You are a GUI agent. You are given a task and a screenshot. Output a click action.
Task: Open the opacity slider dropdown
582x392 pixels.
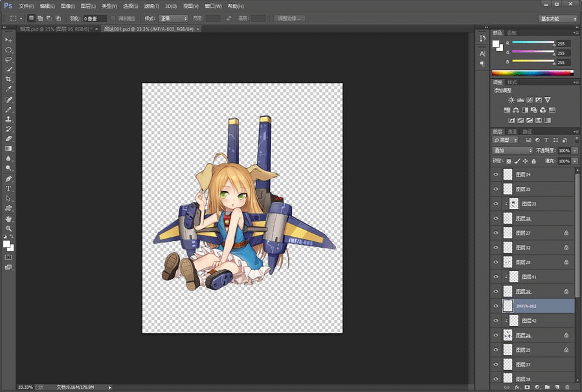point(575,151)
